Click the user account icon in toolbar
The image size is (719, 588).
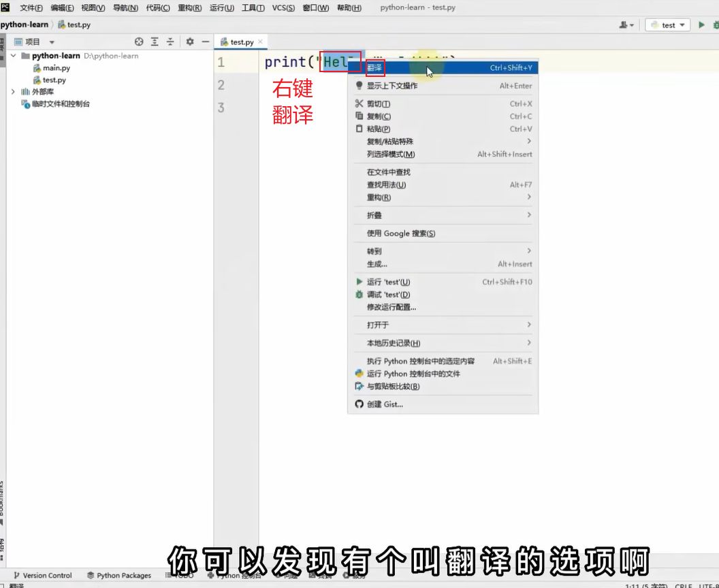(x=625, y=25)
